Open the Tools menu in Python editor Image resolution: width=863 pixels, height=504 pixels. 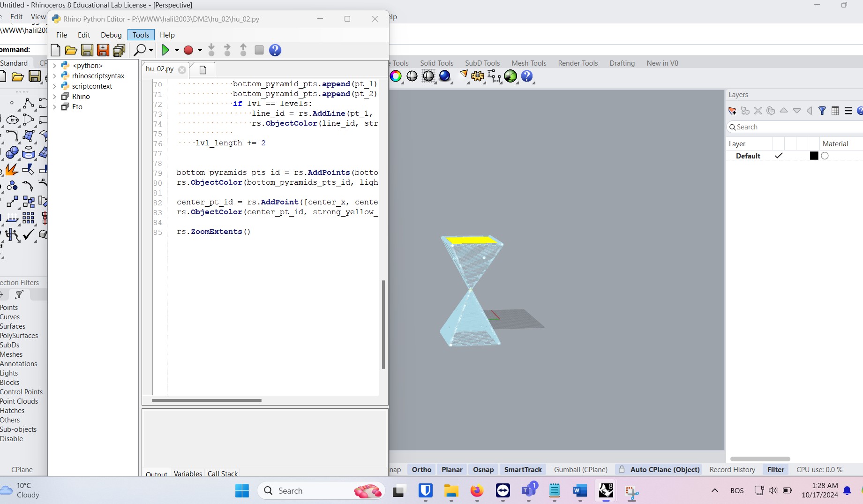pos(140,35)
